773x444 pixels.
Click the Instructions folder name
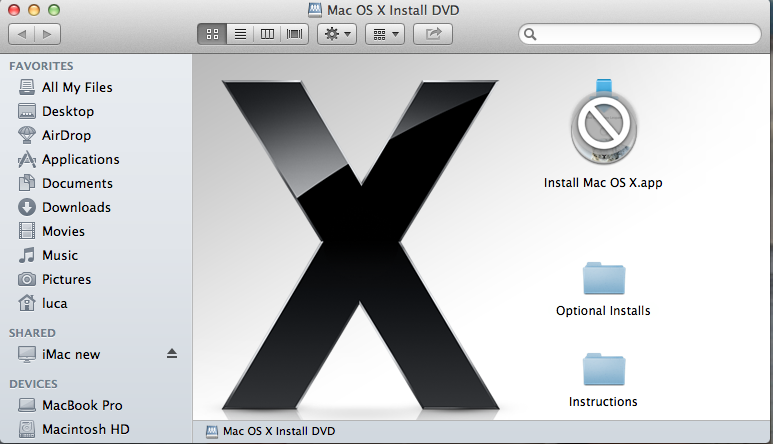click(603, 402)
